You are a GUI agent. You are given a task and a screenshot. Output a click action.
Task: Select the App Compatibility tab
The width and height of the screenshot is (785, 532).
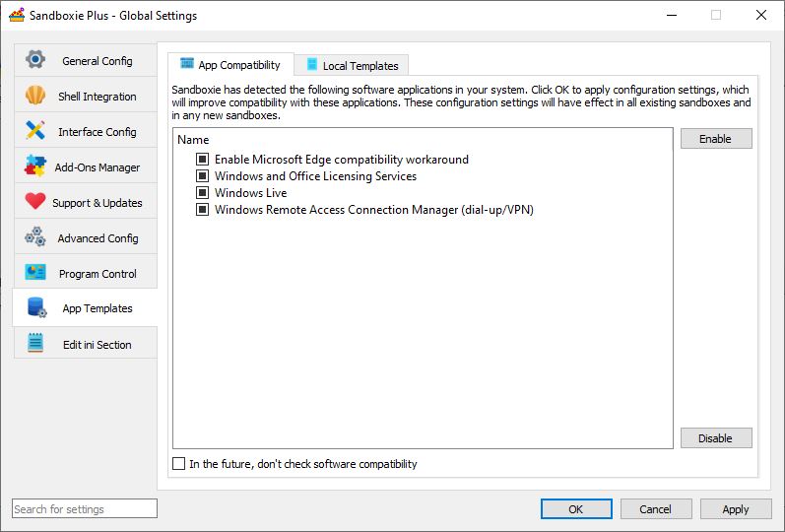click(230, 65)
